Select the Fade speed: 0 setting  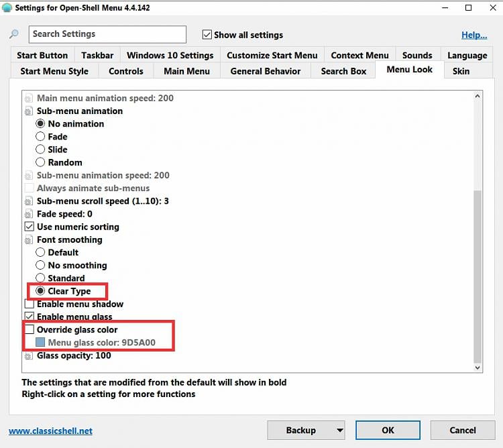[64, 214]
